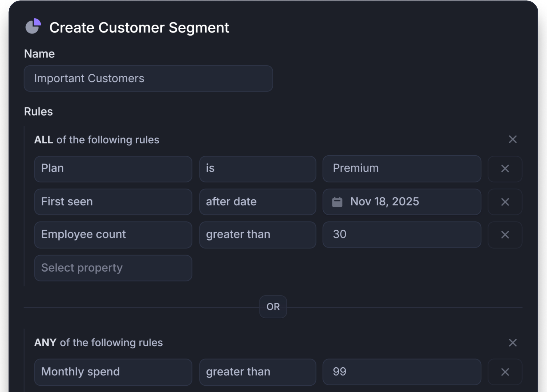
Task: Click the Employee count value 30
Action: [402, 235]
